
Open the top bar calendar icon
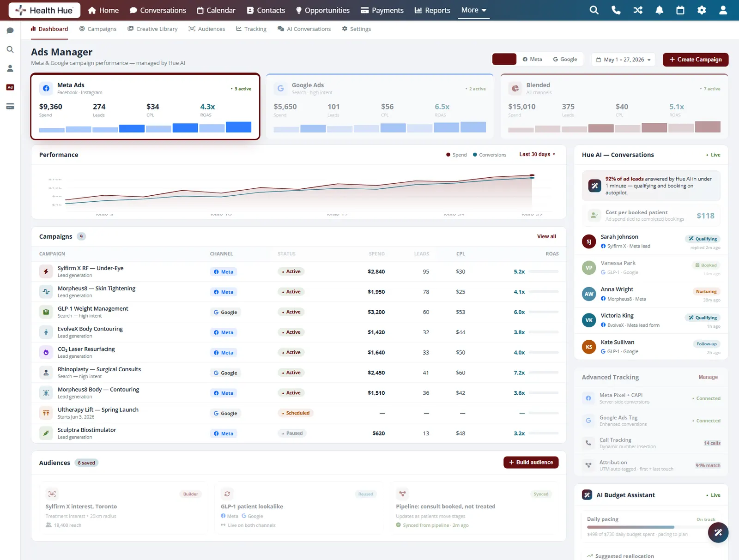click(x=680, y=10)
